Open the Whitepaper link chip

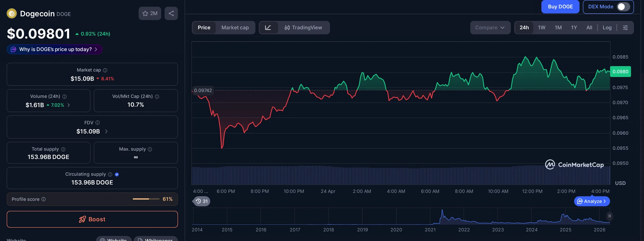point(156,239)
